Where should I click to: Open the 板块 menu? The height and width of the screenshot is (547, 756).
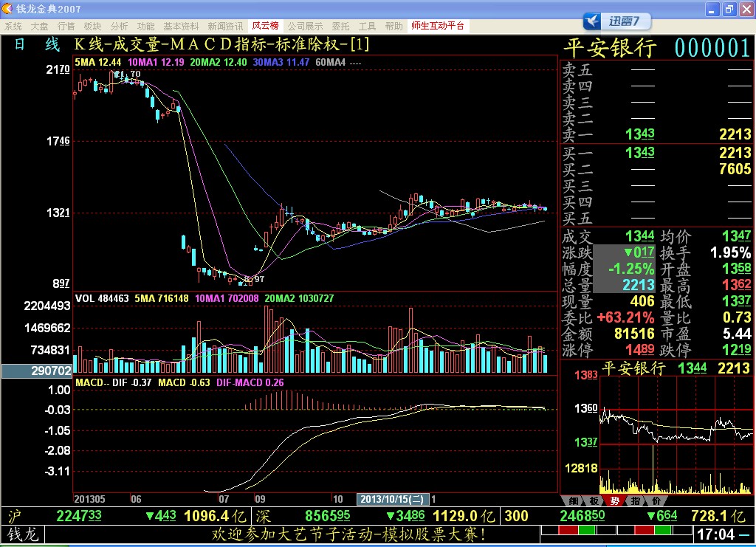(92, 26)
